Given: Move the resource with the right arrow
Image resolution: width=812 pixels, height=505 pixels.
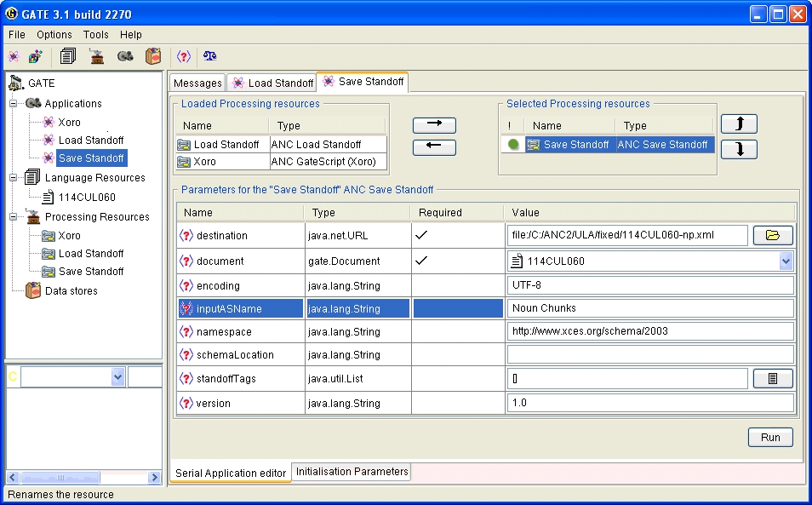Looking at the screenshot, I should point(434,125).
